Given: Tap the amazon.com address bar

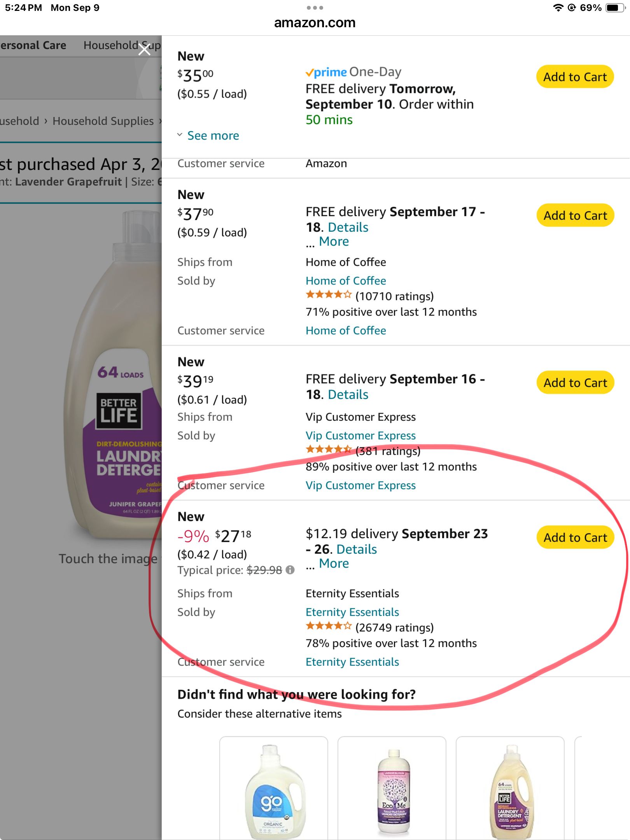Looking at the screenshot, I should coord(315,23).
